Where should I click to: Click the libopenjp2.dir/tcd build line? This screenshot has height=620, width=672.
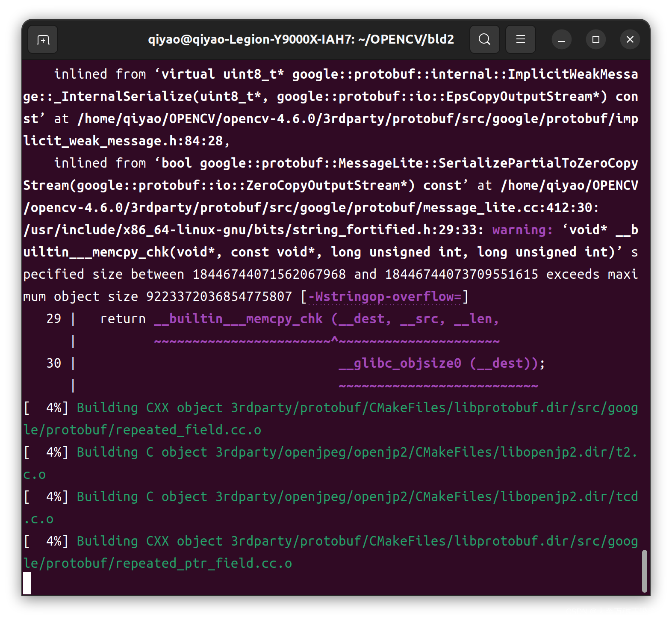pos(330,508)
